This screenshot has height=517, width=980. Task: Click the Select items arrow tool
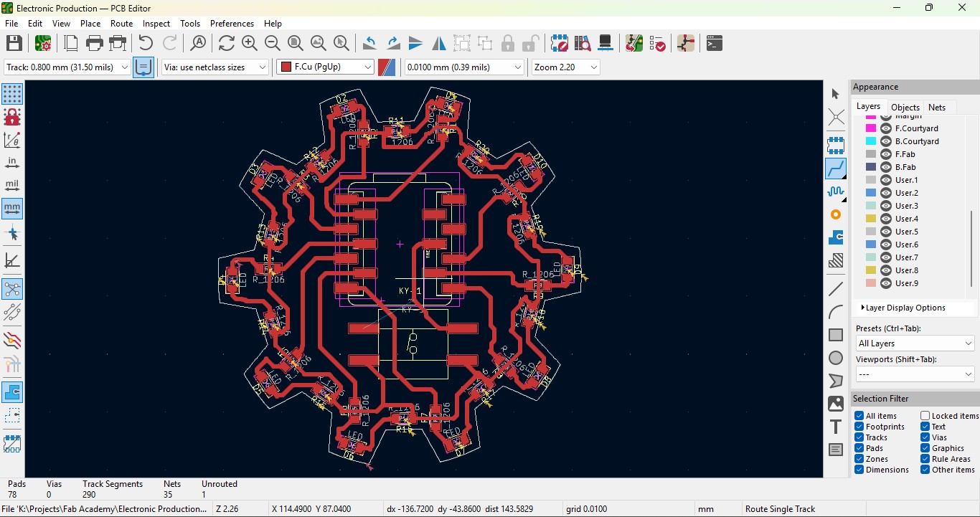coord(836,94)
